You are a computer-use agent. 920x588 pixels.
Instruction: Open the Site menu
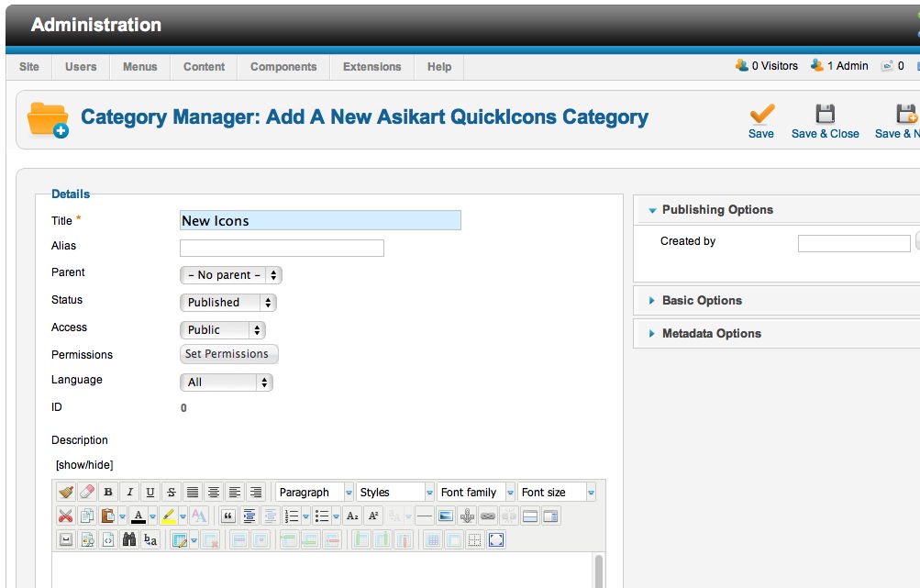pyautogui.click(x=29, y=67)
